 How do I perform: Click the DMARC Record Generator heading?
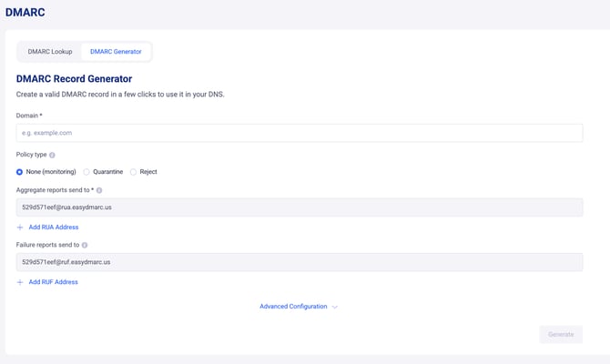[x=74, y=79]
